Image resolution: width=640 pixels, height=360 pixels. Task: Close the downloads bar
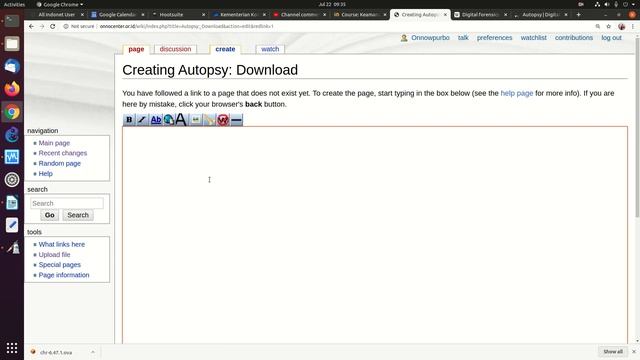(633, 351)
